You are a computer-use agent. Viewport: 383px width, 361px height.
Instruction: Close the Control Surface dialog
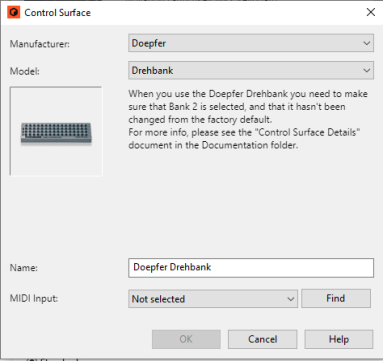[371, 12]
